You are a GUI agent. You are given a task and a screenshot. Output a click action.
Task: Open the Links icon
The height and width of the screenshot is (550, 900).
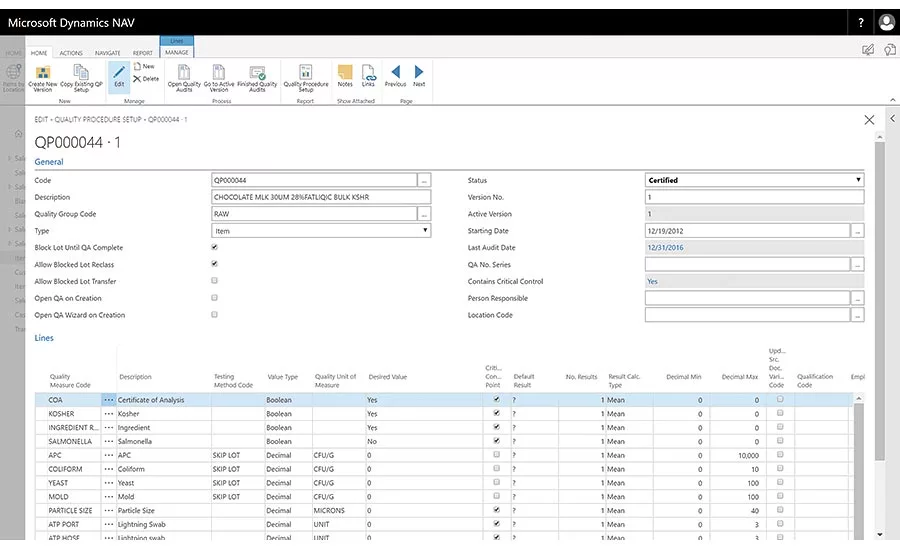(x=368, y=72)
